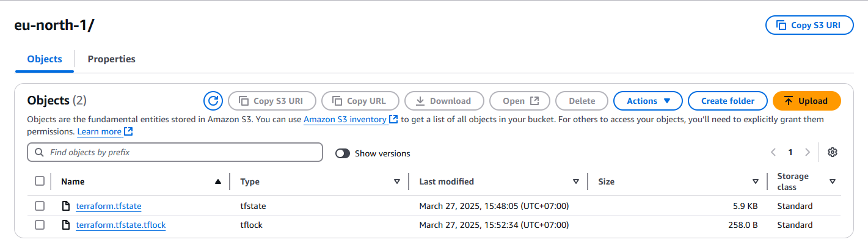The image size is (868, 245).
Task: Toggle the Show versions switch
Action: click(x=343, y=153)
